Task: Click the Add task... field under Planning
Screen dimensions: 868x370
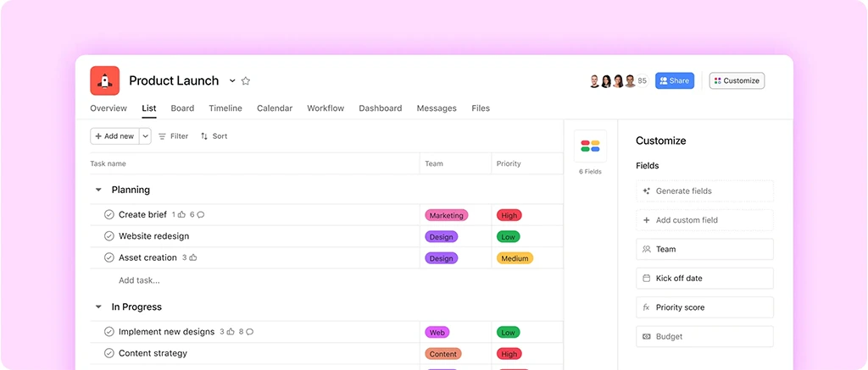Action: tap(139, 280)
